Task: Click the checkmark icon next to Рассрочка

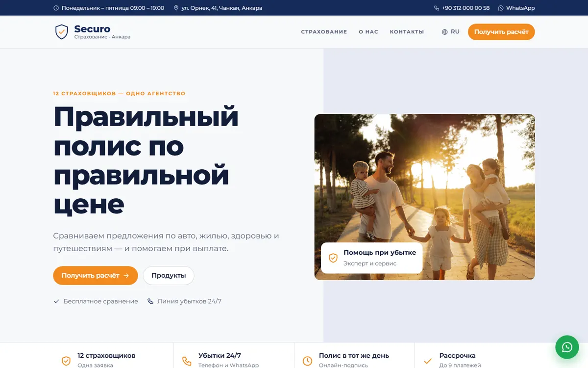Action: pyautogui.click(x=428, y=361)
